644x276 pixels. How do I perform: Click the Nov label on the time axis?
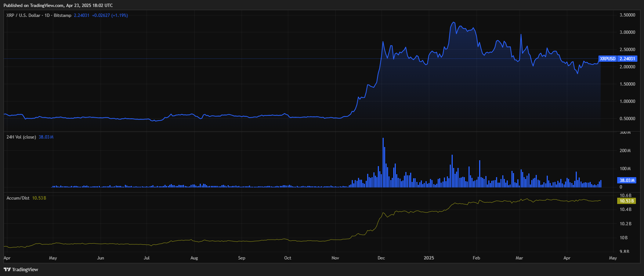click(x=335, y=258)
